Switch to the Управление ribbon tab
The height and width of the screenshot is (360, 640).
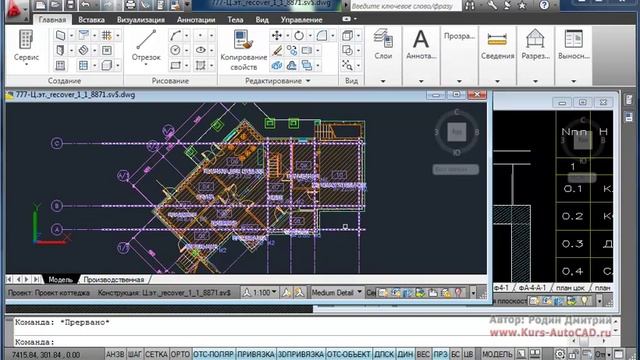pyautogui.click(x=301, y=20)
